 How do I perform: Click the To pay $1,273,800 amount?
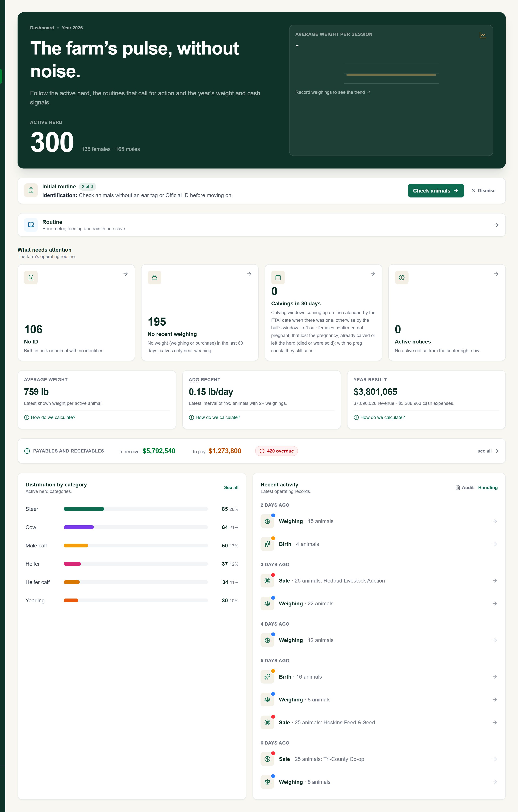(x=225, y=451)
